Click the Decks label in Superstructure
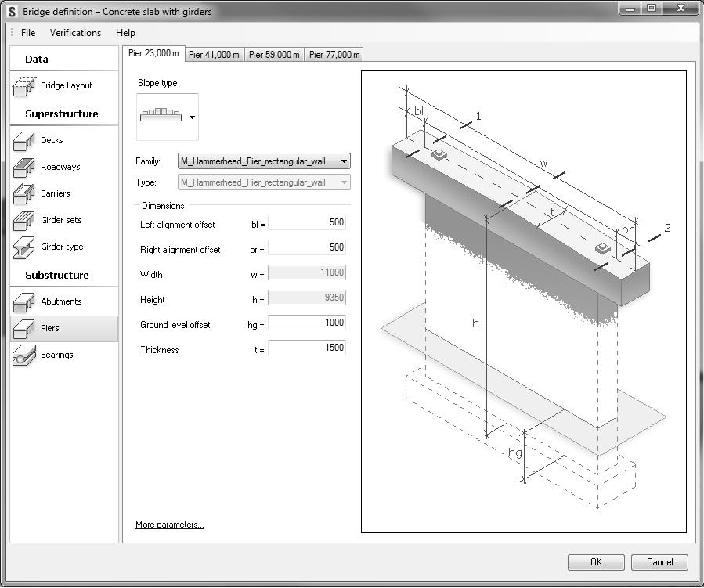Image resolution: width=704 pixels, height=588 pixels. [x=52, y=140]
